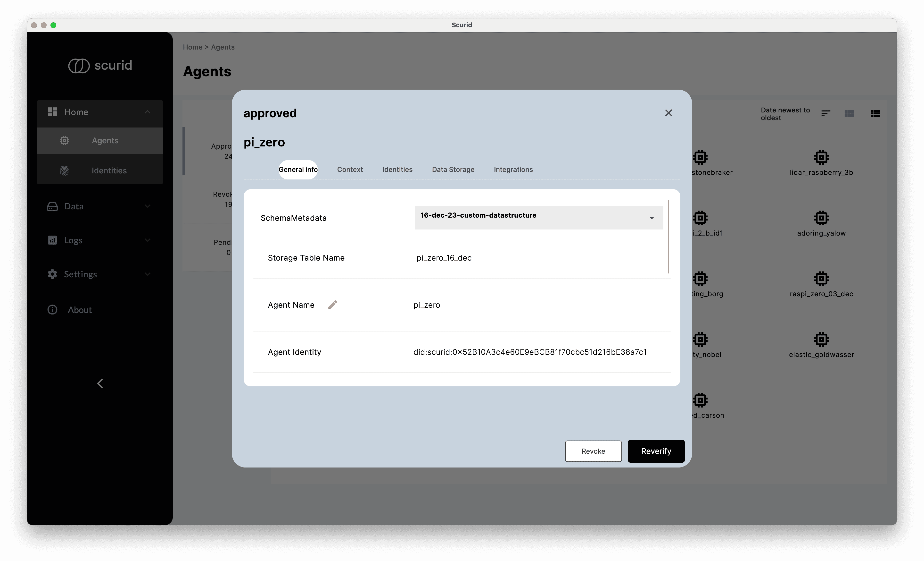Switch to grid view of agents
This screenshot has width=924, height=561.
click(x=849, y=113)
